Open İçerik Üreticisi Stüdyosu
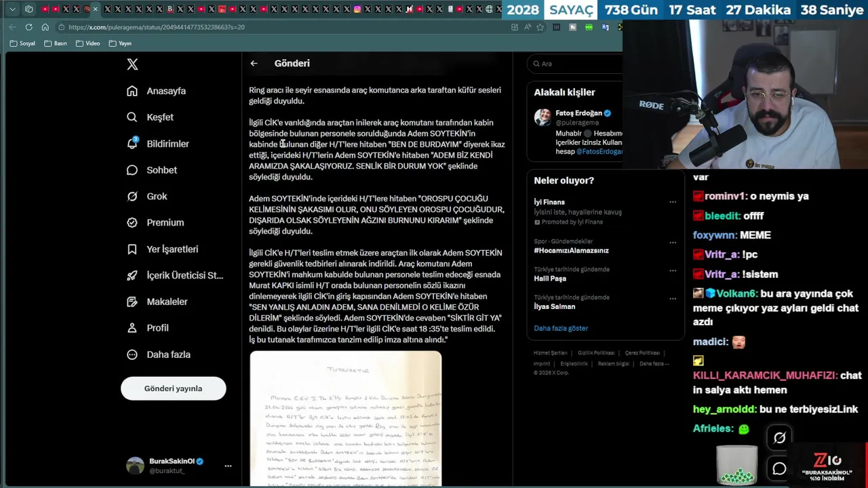Screen dimensions: 868x488 click(x=174, y=275)
